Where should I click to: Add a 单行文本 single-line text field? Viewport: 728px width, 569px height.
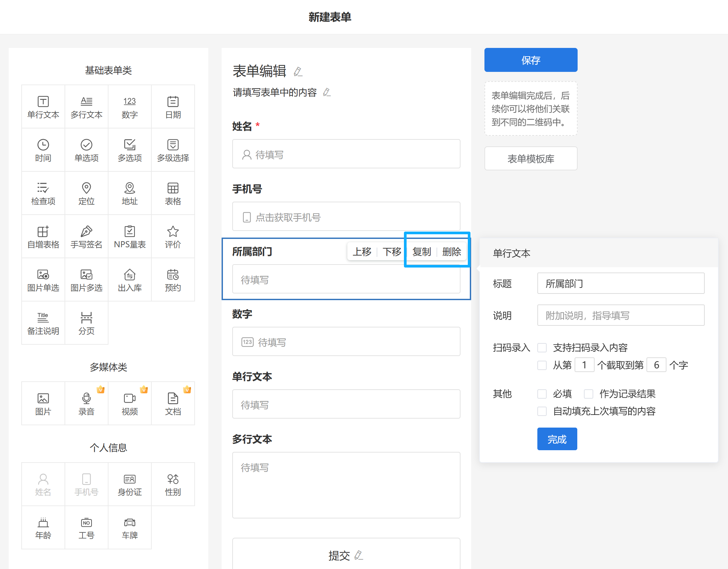[43, 107]
